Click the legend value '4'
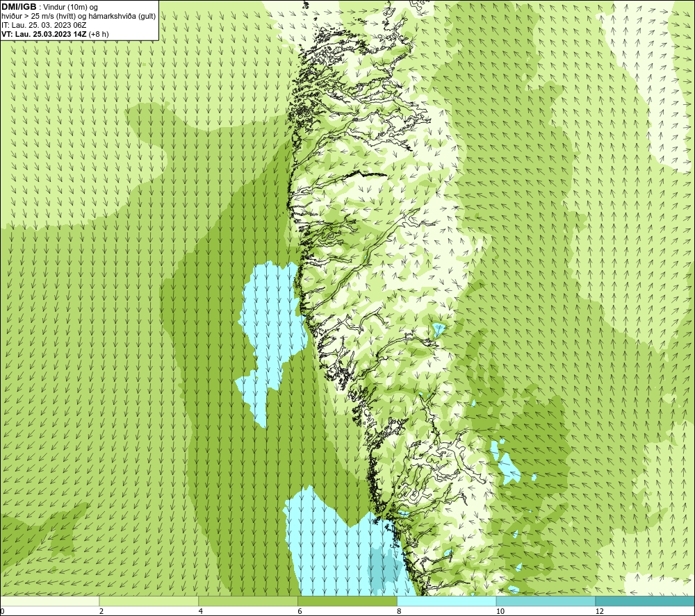 pos(201,612)
